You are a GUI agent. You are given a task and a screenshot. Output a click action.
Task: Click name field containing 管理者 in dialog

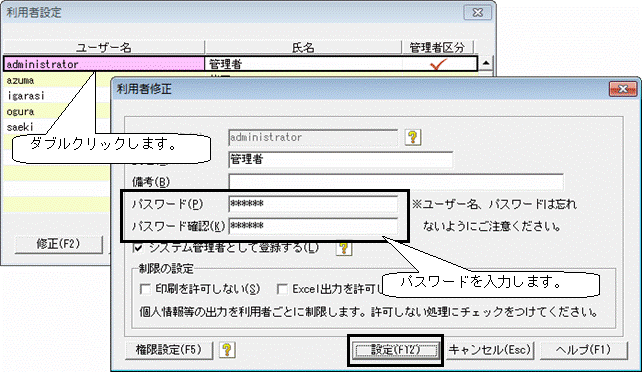point(340,159)
